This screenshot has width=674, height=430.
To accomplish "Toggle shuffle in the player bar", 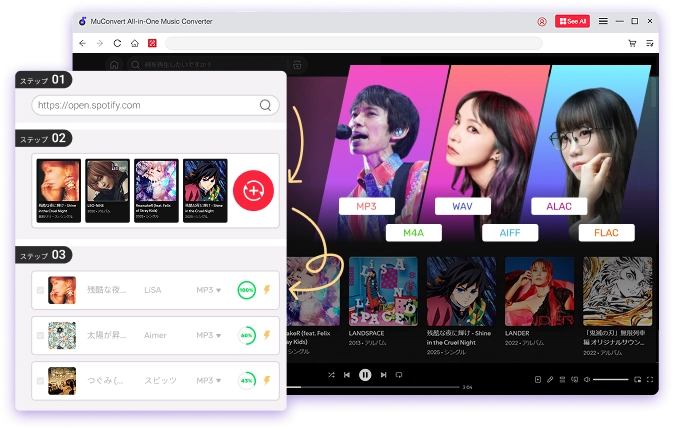I will (x=331, y=375).
